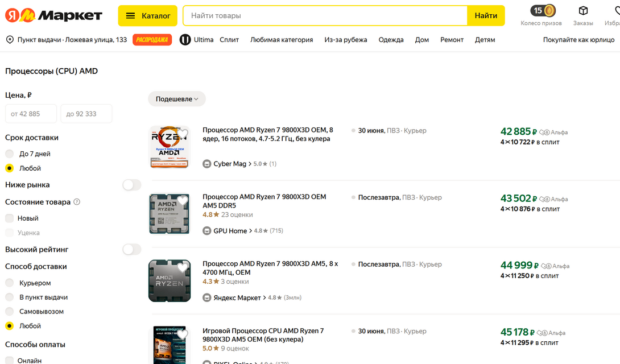Image resolution: width=620 pixels, height=364 pixels.
Task: Click the Ultima round icon
Action: (185, 40)
